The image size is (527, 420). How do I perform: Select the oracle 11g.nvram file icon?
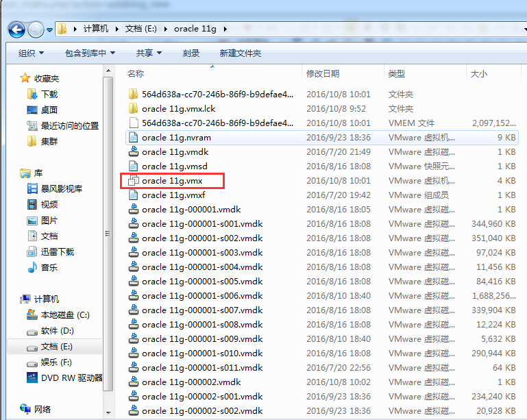[134, 137]
